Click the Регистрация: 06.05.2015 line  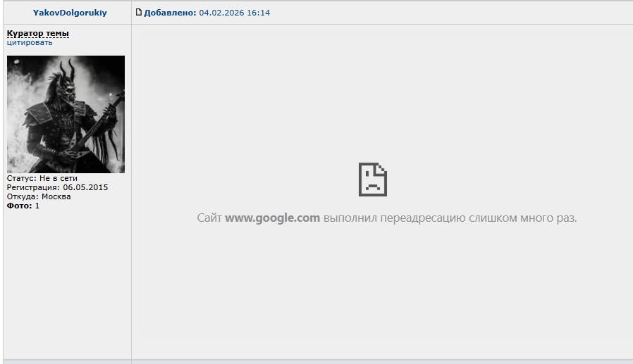click(57, 187)
